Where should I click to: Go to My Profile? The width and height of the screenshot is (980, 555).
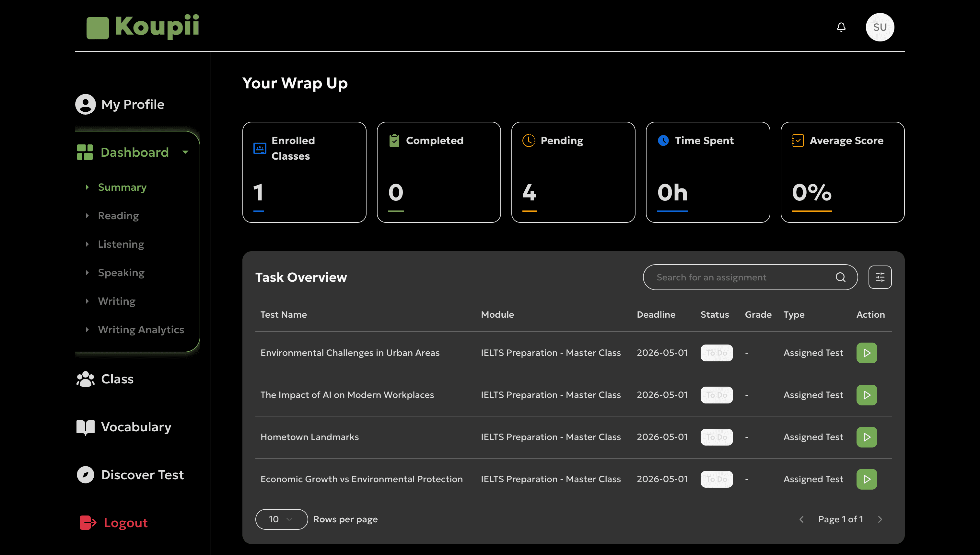[133, 105]
